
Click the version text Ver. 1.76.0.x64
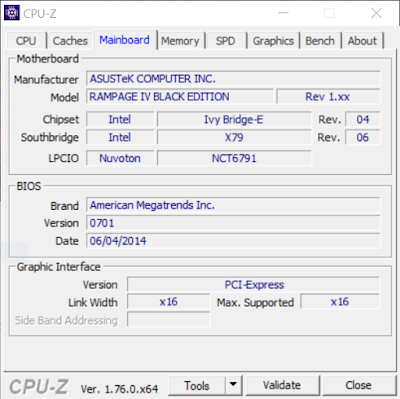click(x=119, y=389)
